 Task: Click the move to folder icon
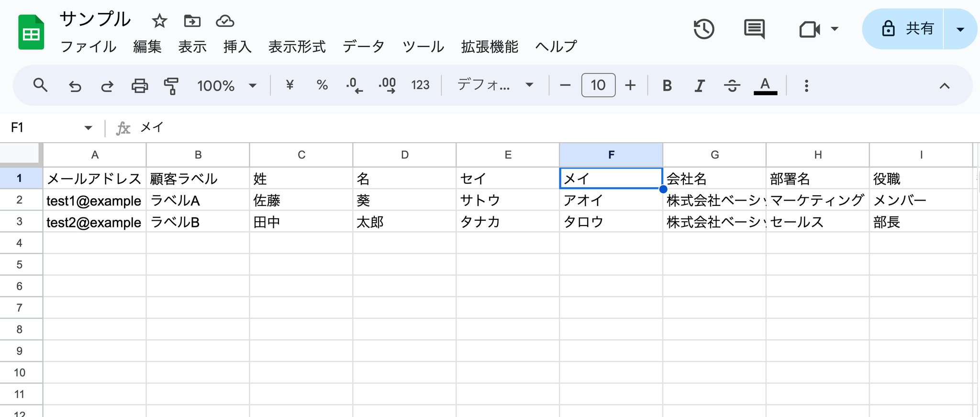click(192, 21)
